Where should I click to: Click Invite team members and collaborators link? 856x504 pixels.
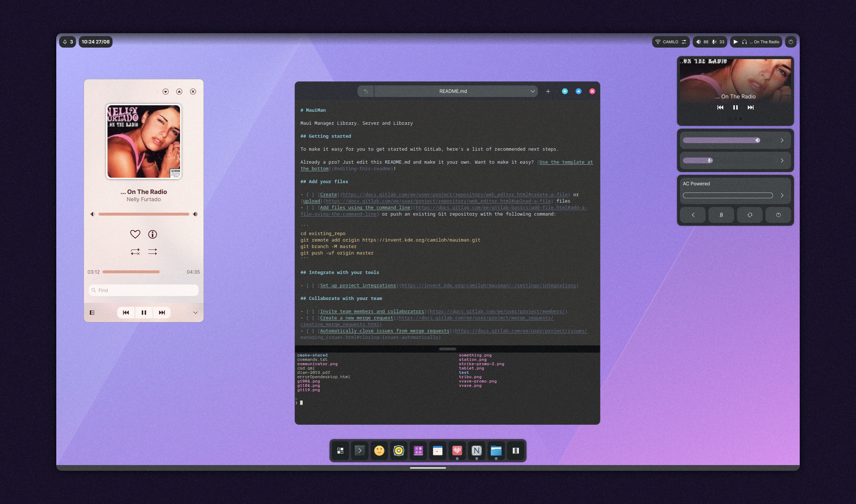(x=372, y=311)
